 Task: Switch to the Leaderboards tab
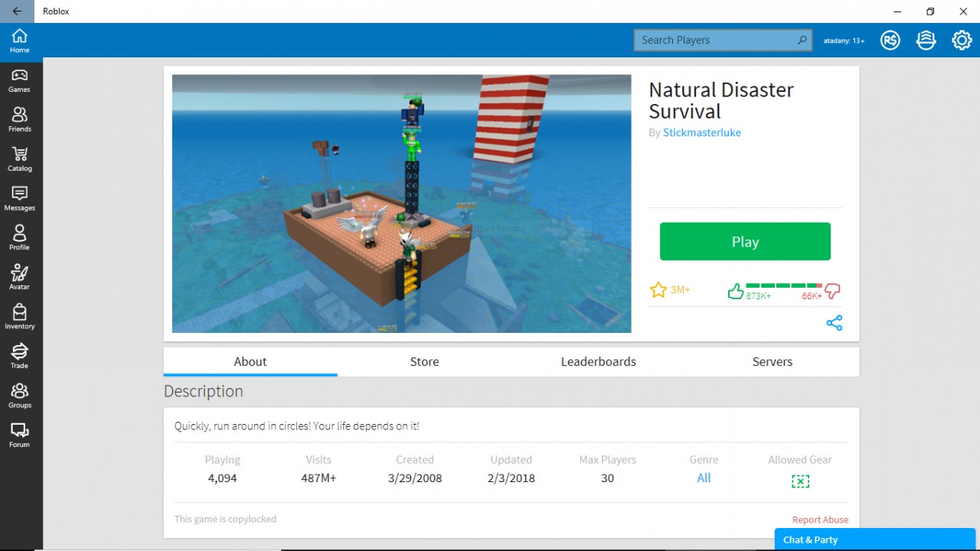[x=599, y=362]
